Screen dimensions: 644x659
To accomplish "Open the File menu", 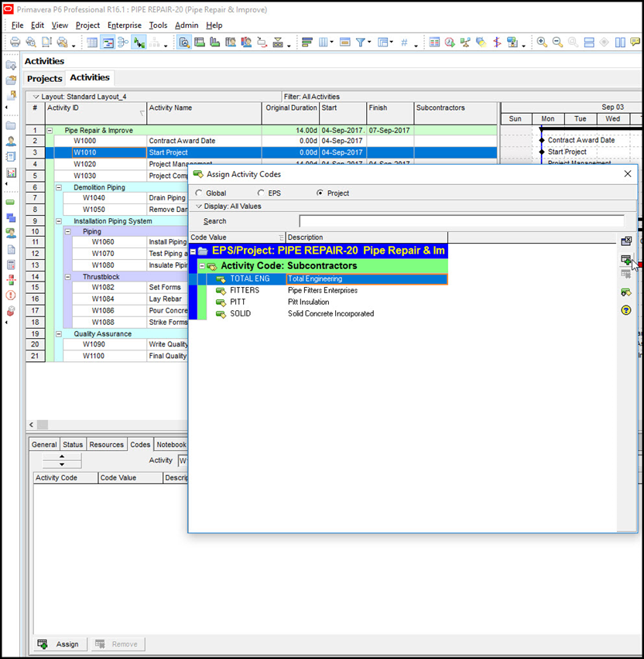I will (17, 26).
